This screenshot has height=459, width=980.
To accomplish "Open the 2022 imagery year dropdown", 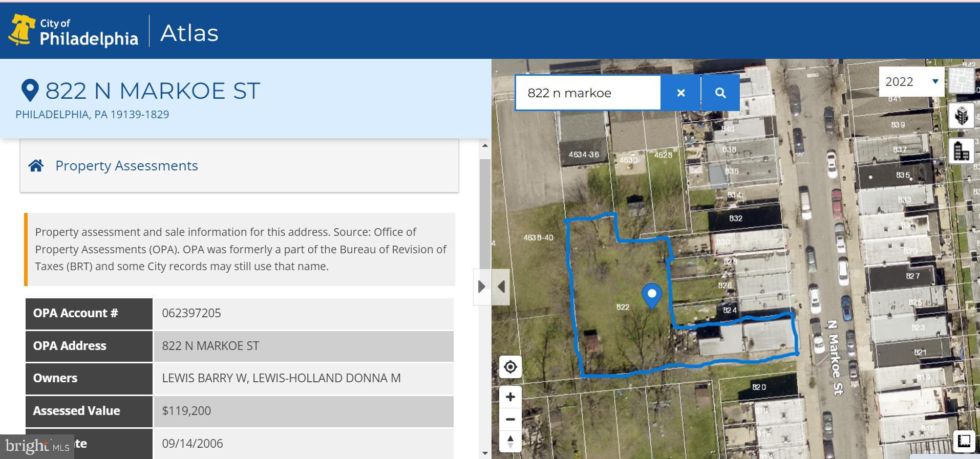I will tap(911, 82).
